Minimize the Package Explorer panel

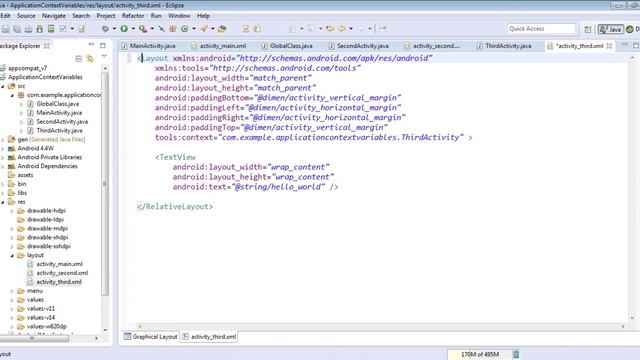pyautogui.click(x=91, y=45)
